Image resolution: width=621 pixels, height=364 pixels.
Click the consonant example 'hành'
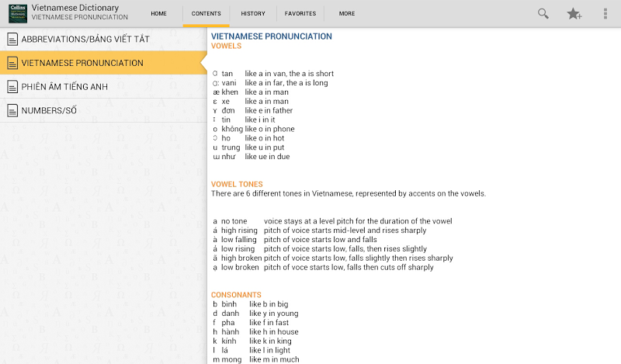[x=230, y=331]
